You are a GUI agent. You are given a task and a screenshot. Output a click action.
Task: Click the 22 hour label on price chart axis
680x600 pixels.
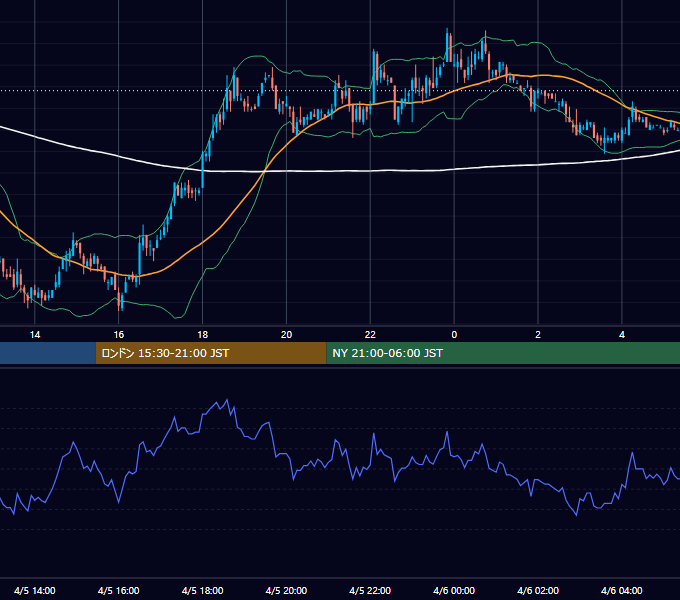[370, 335]
